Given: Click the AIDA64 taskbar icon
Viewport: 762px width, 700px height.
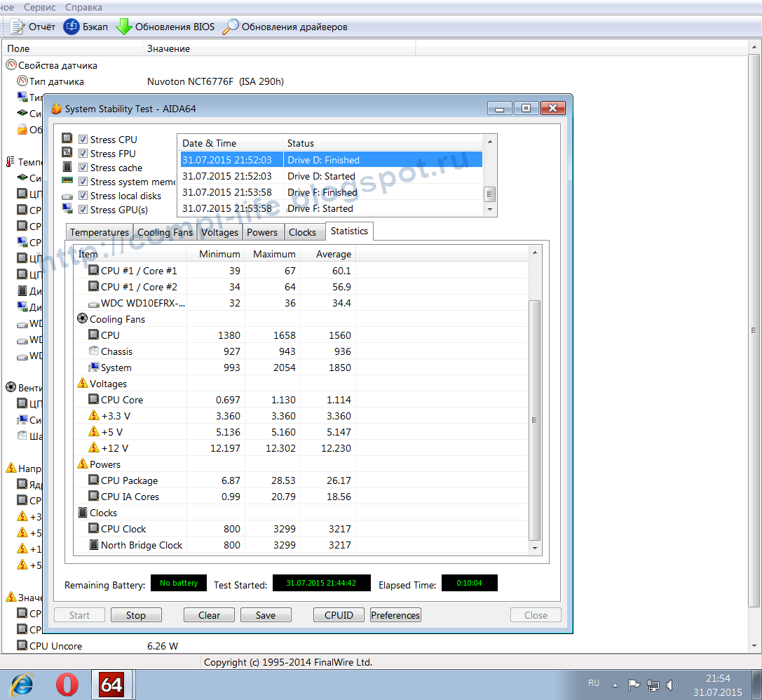Looking at the screenshot, I should tap(111, 685).
